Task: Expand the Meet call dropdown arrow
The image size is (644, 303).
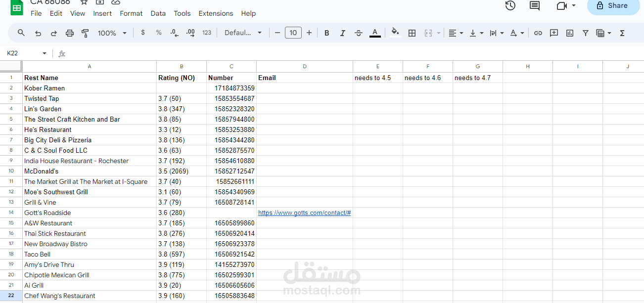Action: (x=574, y=5)
